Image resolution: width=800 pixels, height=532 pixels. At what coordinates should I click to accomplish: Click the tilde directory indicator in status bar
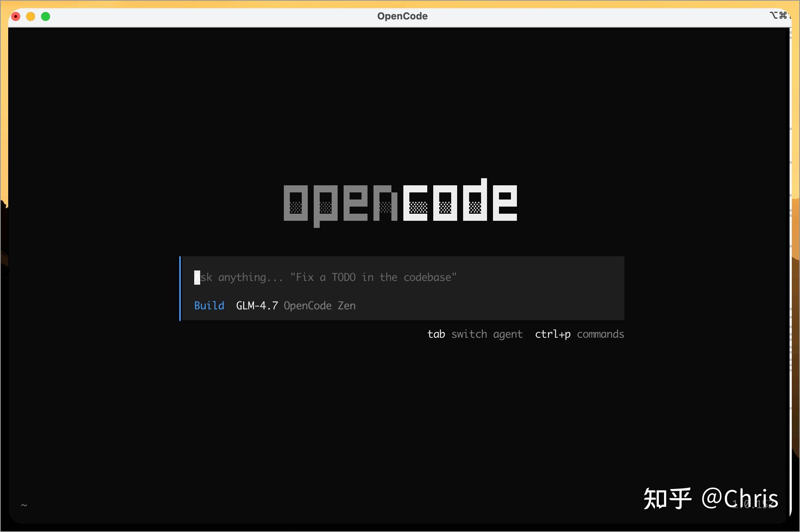(x=24, y=505)
